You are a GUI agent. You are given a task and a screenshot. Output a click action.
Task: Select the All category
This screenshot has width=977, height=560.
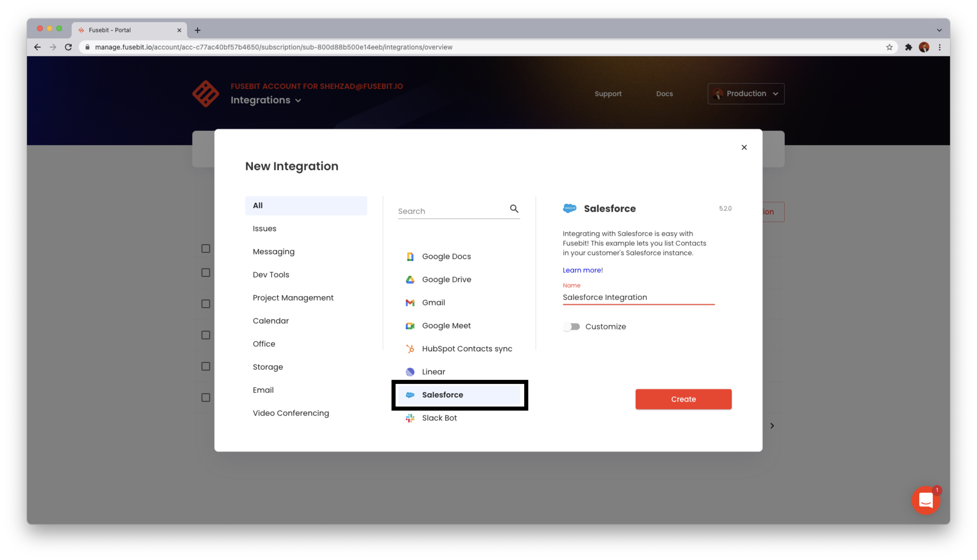[x=306, y=205]
